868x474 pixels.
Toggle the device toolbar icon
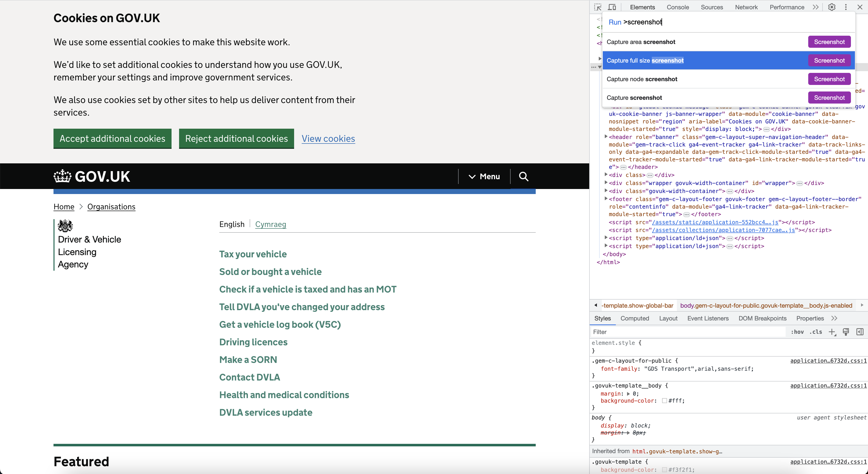(x=612, y=7)
